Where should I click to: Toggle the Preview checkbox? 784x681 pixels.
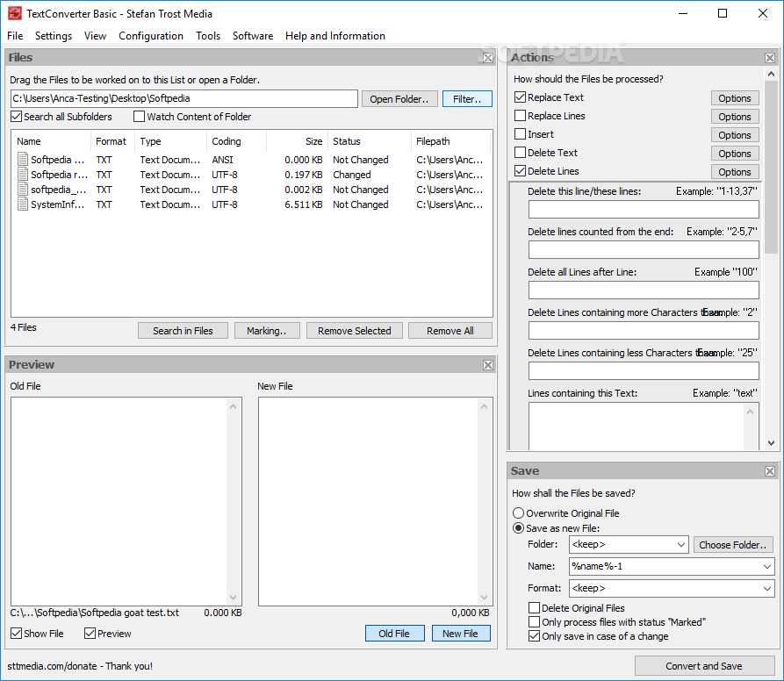coord(90,633)
